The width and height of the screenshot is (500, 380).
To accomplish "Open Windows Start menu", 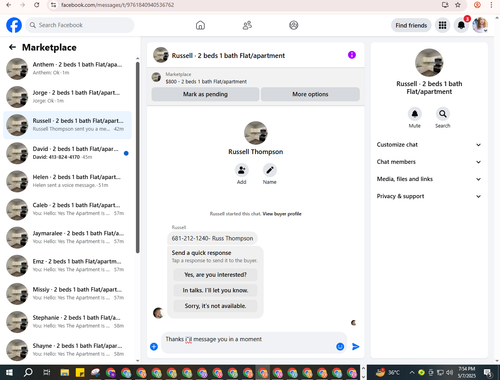I will pos(9,372).
